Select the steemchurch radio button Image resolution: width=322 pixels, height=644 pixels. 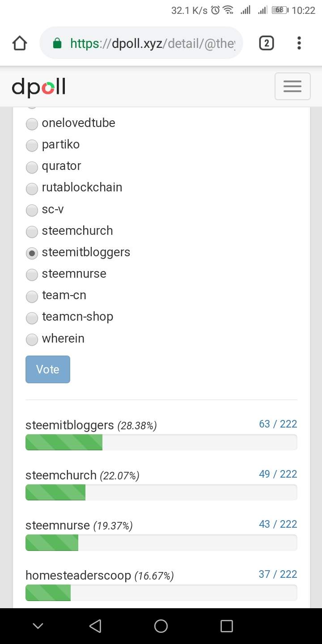[32, 231]
